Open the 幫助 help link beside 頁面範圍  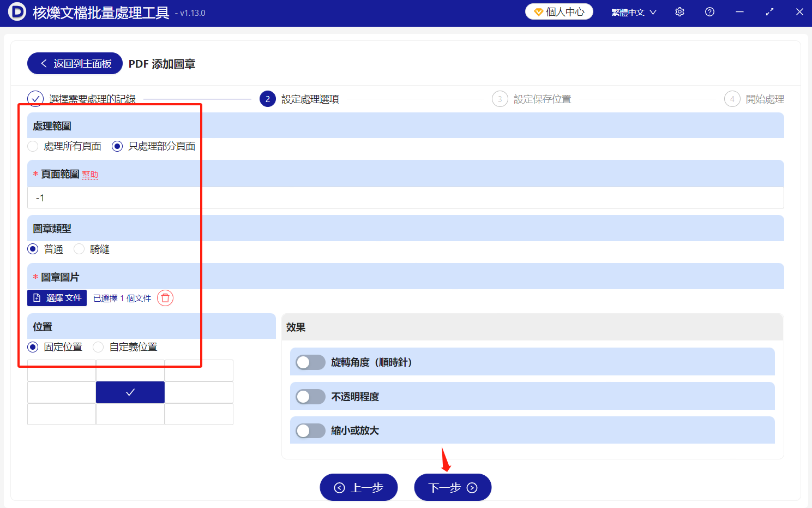pos(91,174)
